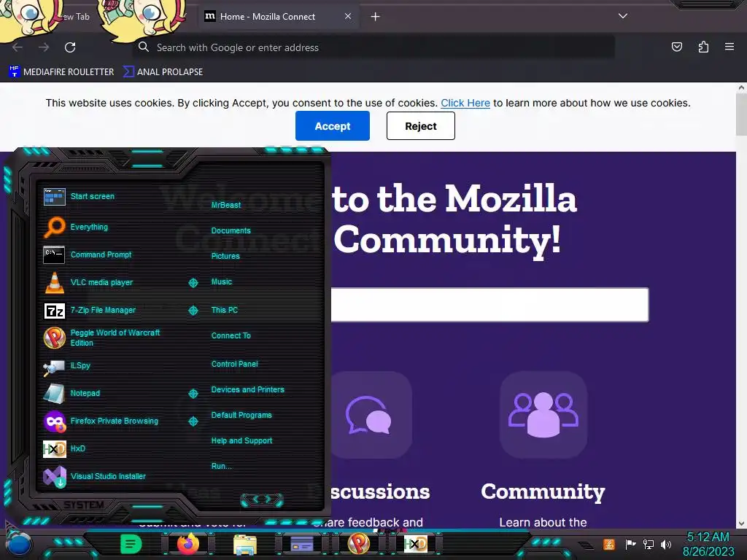The height and width of the screenshot is (560, 747).
Task: Click the green notes app on taskbar
Action: tap(131, 544)
